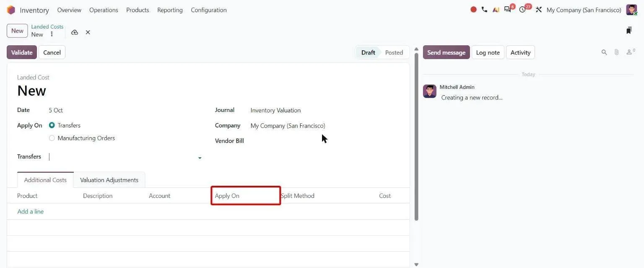Open the activities clock icon
644x268 pixels.
[x=522, y=10]
